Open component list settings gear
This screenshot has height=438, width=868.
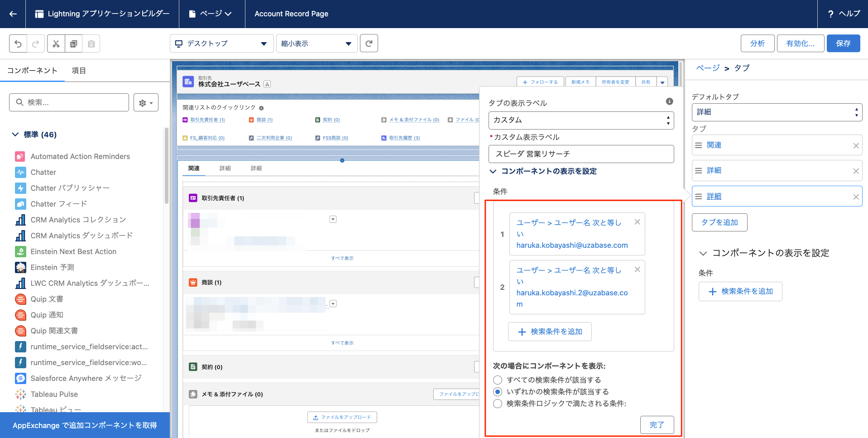pos(146,103)
